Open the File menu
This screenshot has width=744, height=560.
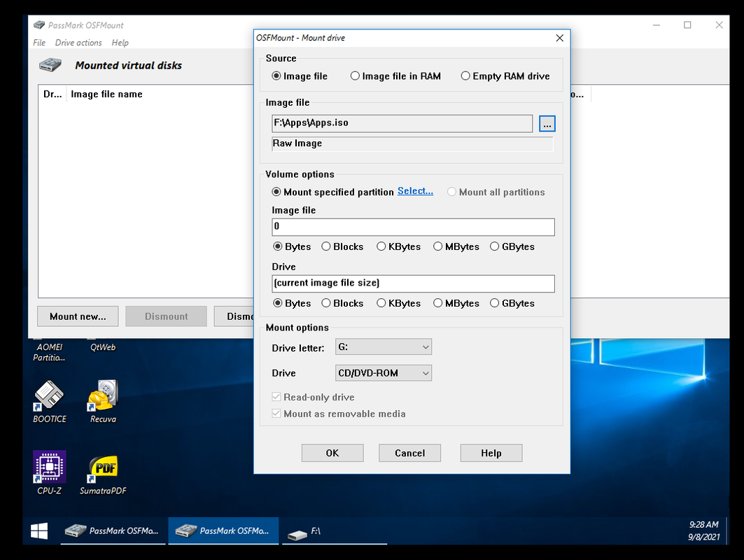click(39, 43)
